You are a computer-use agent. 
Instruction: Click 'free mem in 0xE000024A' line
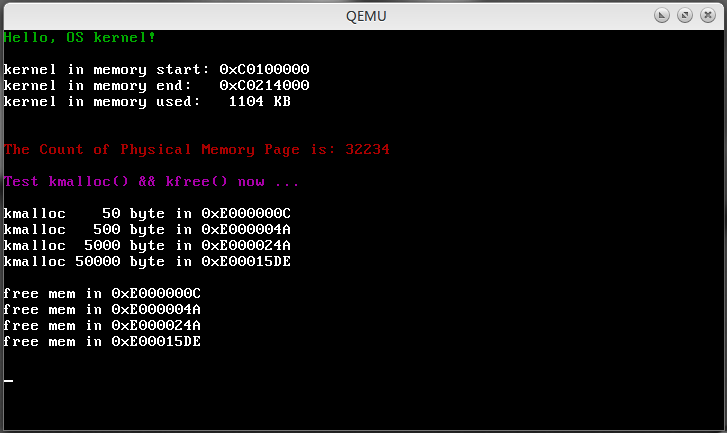(102, 325)
